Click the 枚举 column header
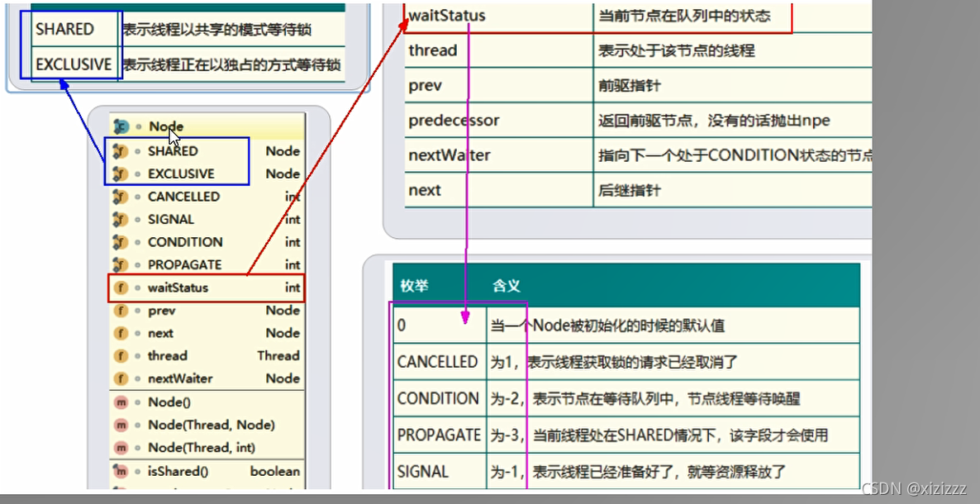This screenshot has width=980, height=504. point(414,287)
